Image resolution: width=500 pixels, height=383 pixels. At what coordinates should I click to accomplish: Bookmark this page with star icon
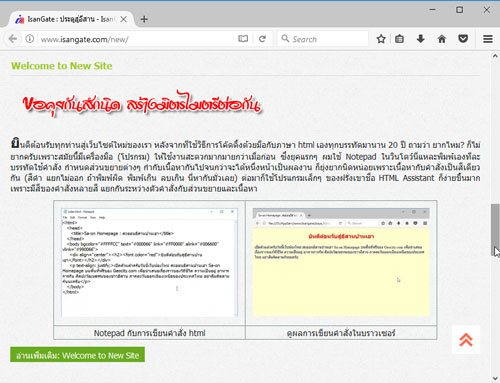tap(381, 39)
